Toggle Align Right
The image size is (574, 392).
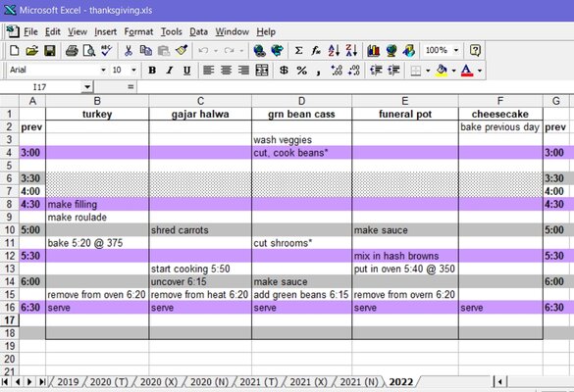coord(243,71)
